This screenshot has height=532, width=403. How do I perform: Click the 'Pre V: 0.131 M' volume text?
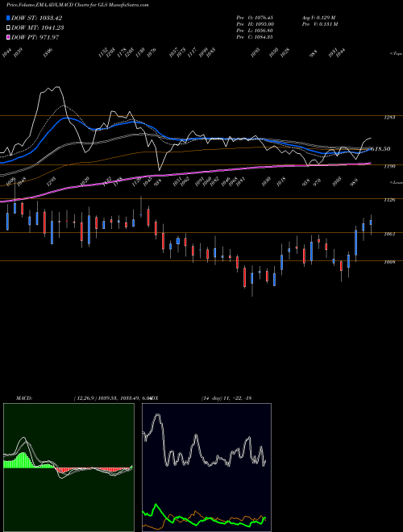coord(319,24)
